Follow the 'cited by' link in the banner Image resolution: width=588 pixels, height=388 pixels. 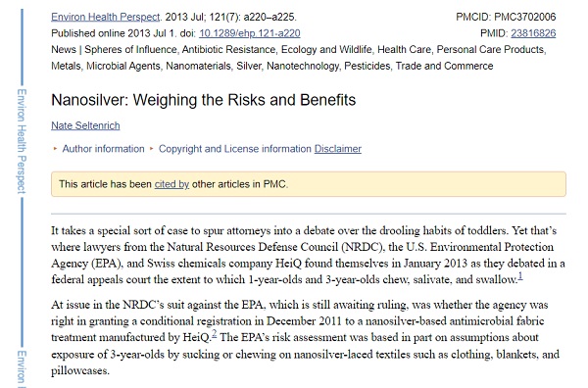(x=171, y=184)
